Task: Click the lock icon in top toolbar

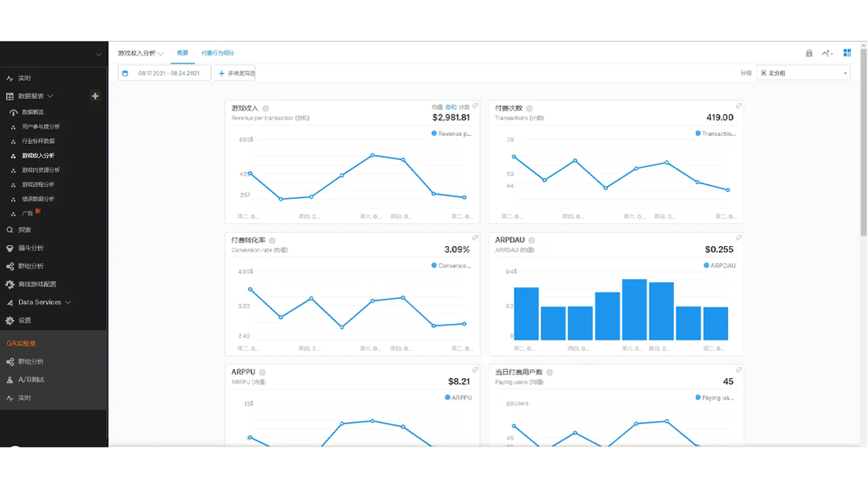Action: point(809,53)
